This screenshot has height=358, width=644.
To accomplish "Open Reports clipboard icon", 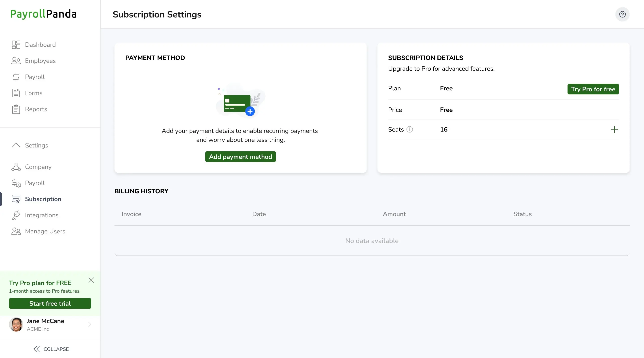I will coord(16,109).
